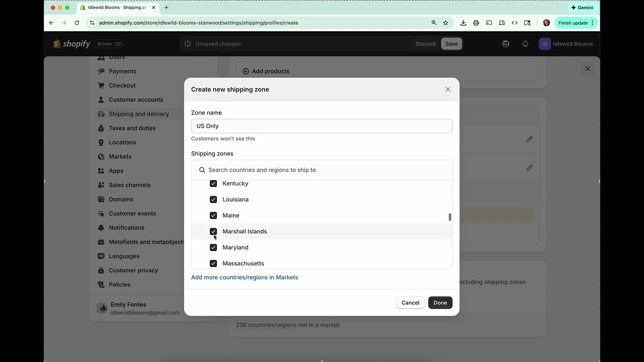644x362 pixels.
Task: Open Policies settings
Action: [x=119, y=285]
